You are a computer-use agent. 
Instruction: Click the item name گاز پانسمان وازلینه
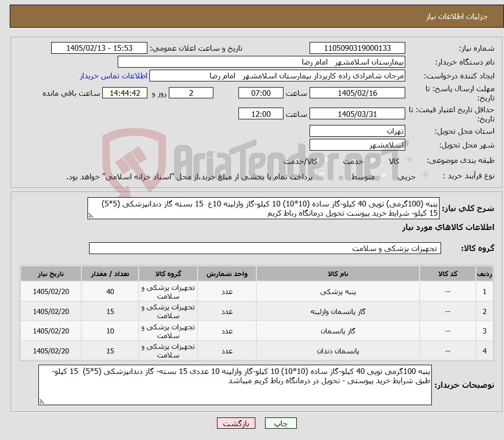coord(338,311)
